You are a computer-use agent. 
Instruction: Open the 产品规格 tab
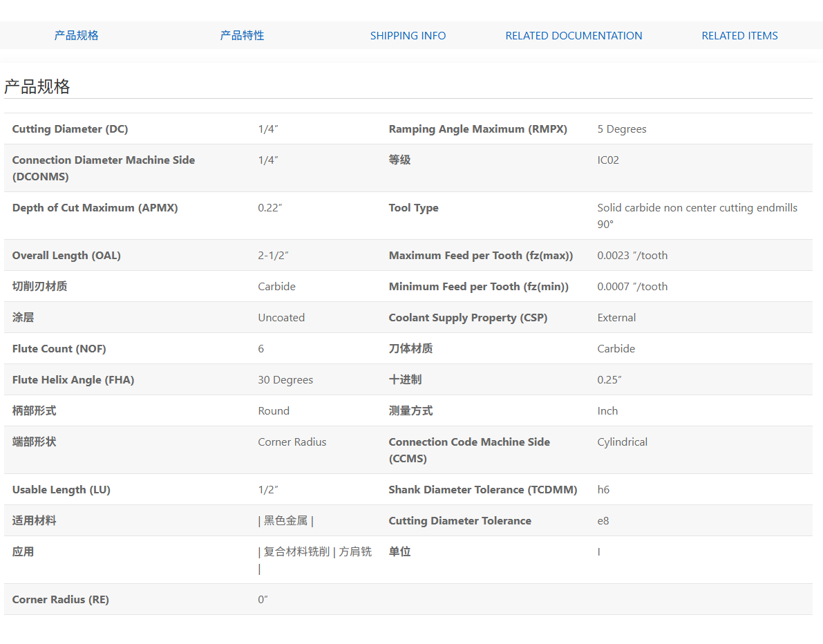coord(76,36)
